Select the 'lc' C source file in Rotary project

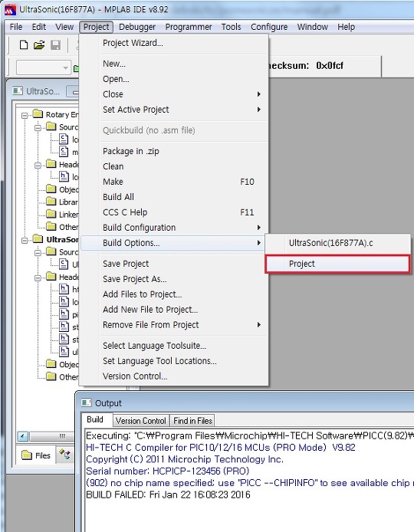[68, 139]
